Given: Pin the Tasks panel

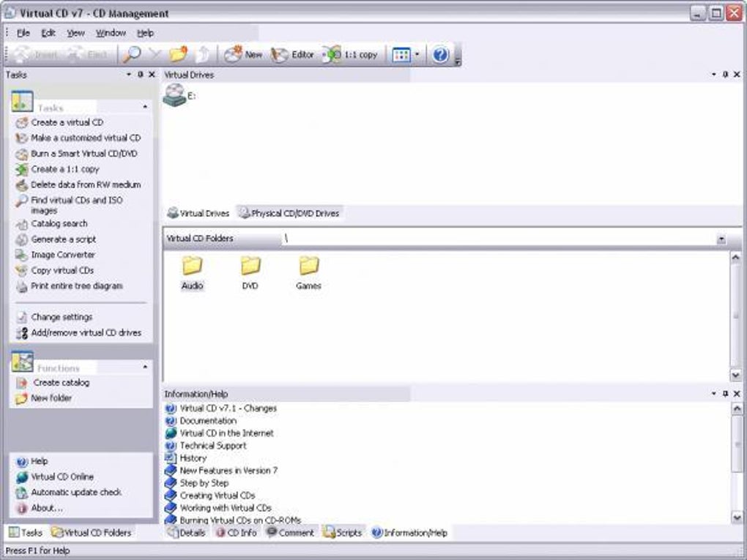Looking at the screenshot, I should [140, 74].
